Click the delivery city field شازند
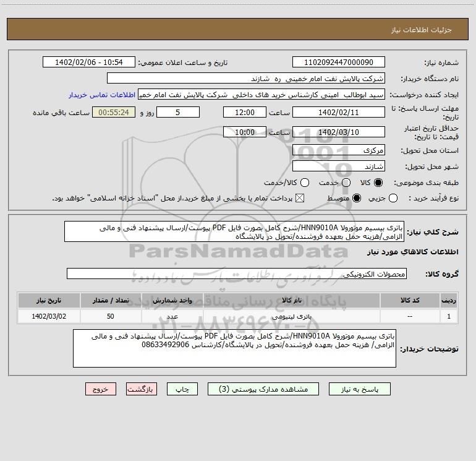Viewport: 476px width, 461px height. point(339,166)
